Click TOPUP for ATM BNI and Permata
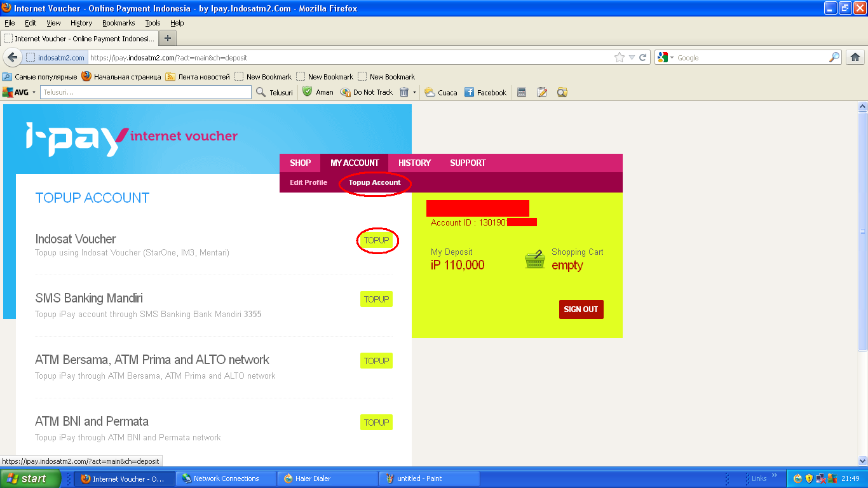The width and height of the screenshot is (868, 488). (376, 423)
